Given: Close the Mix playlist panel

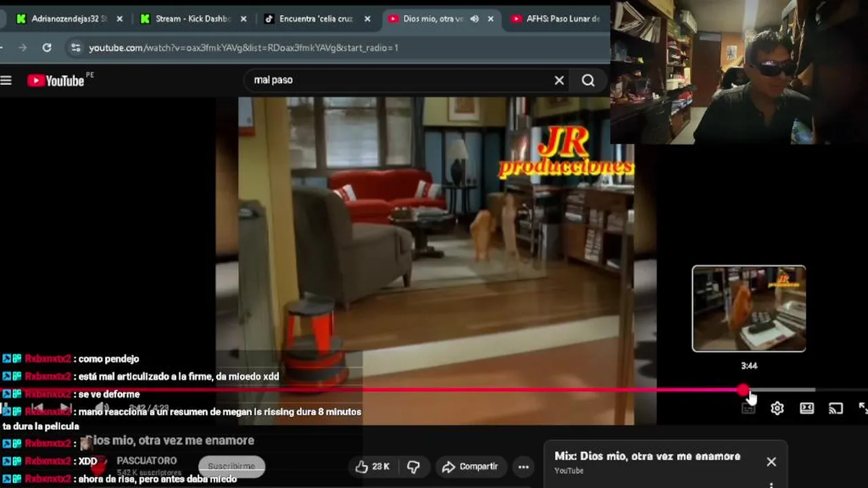Looking at the screenshot, I should tap(771, 462).
